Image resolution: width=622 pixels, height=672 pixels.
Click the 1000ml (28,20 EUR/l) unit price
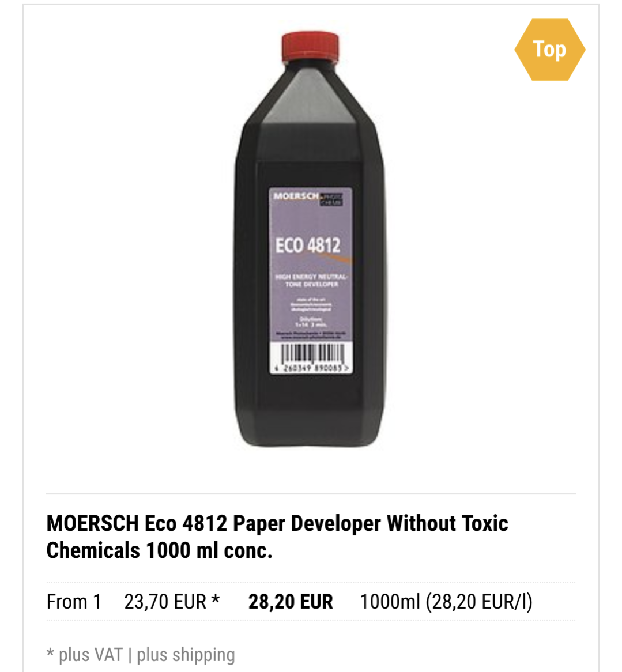click(x=446, y=601)
